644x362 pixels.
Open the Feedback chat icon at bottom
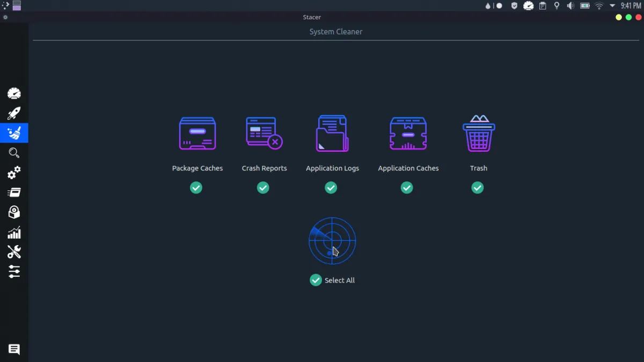[14, 349]
